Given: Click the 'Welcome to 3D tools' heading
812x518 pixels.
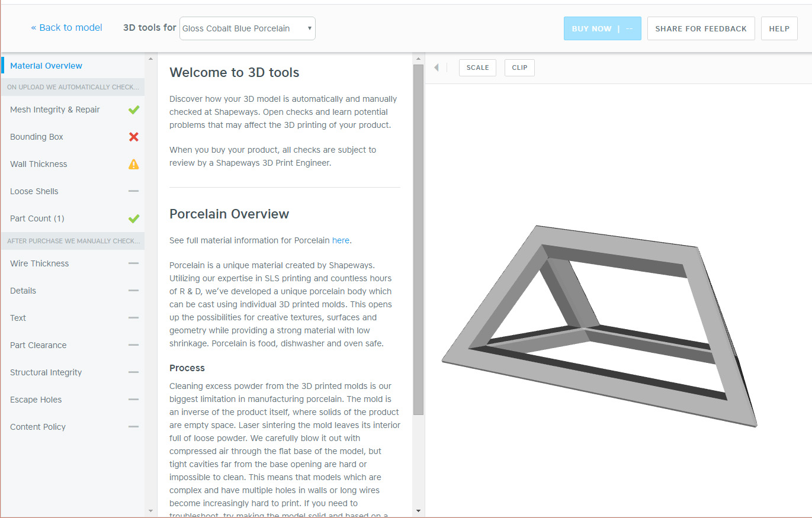Looking at the screenshot, I should (x=234, y=73).
